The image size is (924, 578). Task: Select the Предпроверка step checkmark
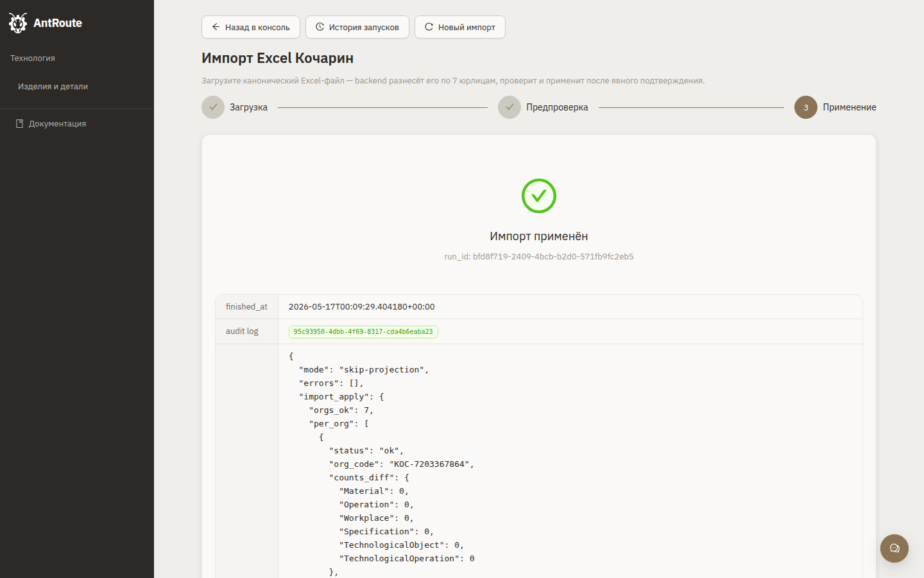[x=509, y=107]
